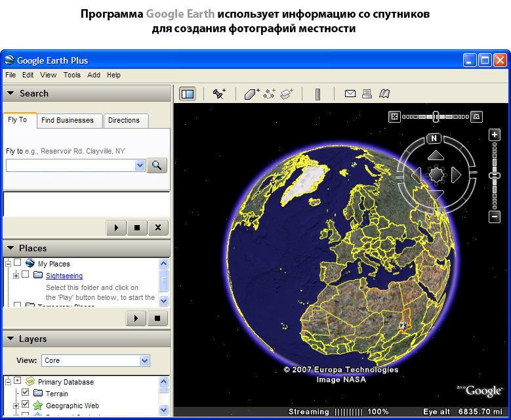Move the view down with arrow
Screen dimensions: 511x420
[436, 195]
